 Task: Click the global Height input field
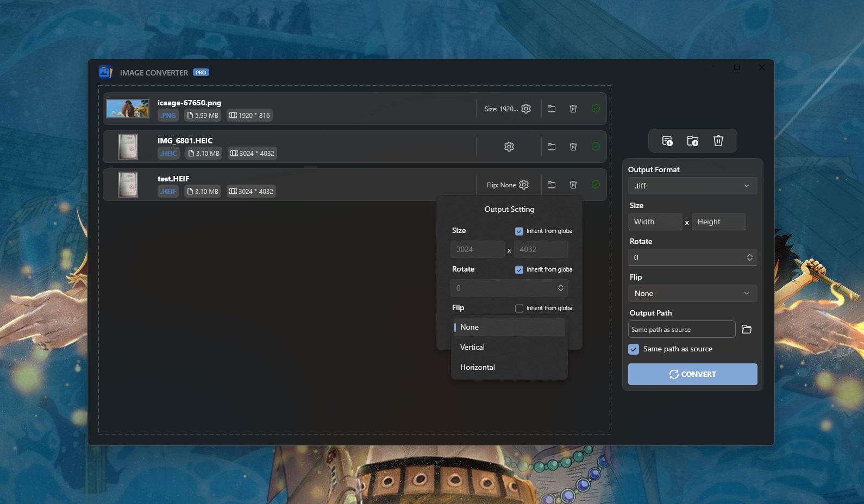(x=718, y=222)
